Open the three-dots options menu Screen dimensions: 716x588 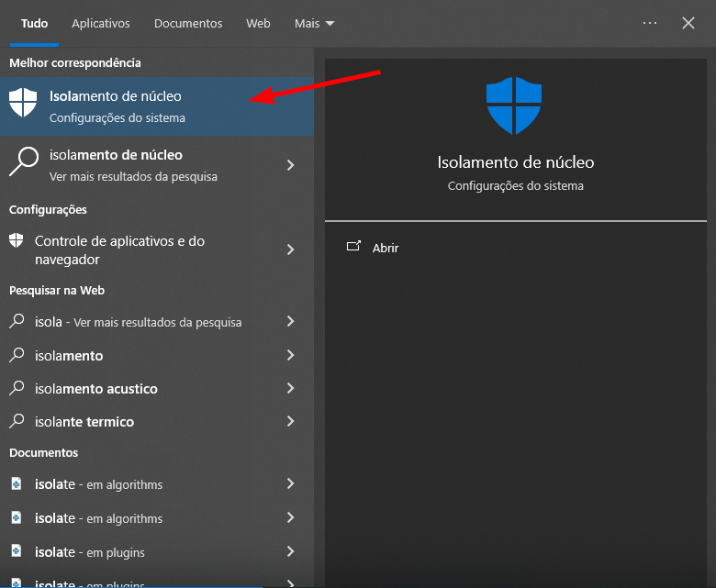click(x=649, y=23)
